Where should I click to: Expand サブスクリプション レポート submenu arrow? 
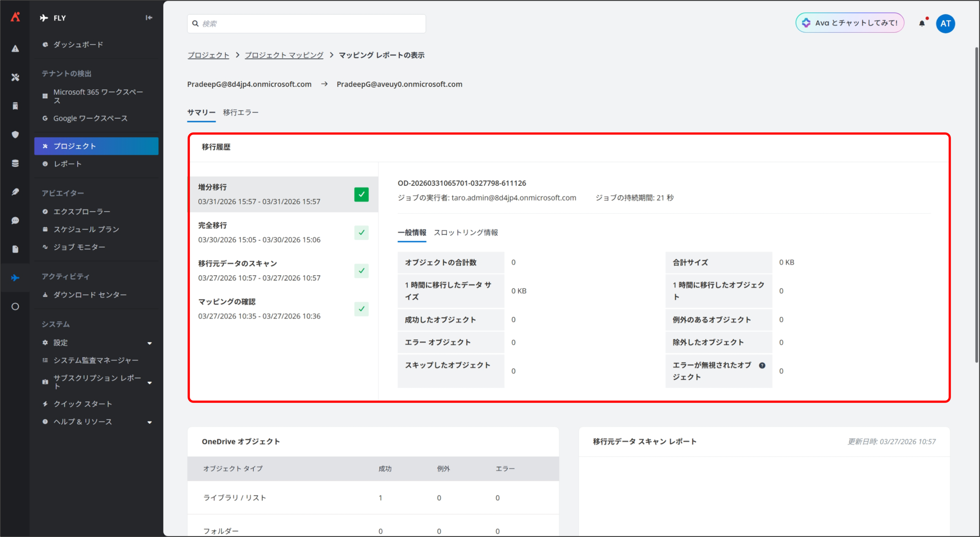(x=150, y=382)
